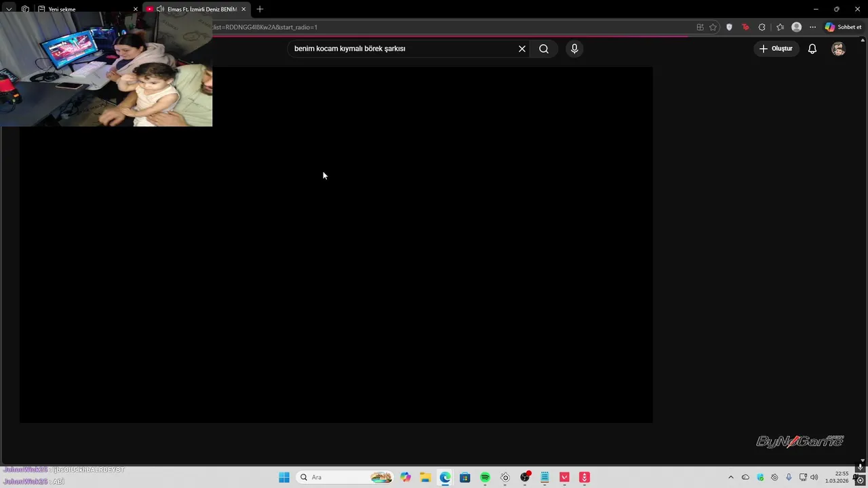Open Spotify from the taskbar
This screenshot has height=488, width=868.
pyautogui.click(x=485, y=477)
